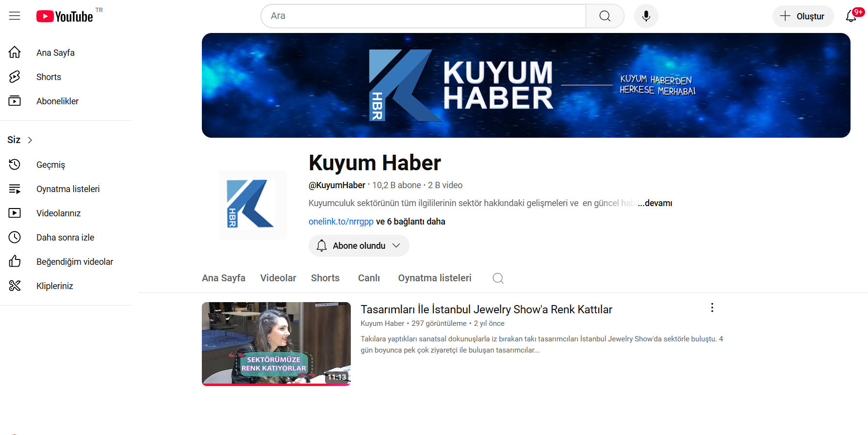Image resolution: width=868 pixels, height=435 pixels.
Task: Play the Sektörümüze Renk Katıyorlar thumbnail
Action: click(276, 344)
